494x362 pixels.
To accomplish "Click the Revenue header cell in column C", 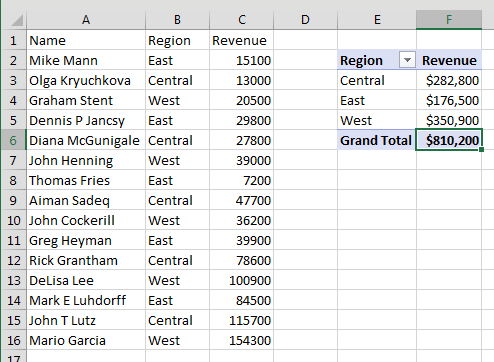I will tap(242, 40).
